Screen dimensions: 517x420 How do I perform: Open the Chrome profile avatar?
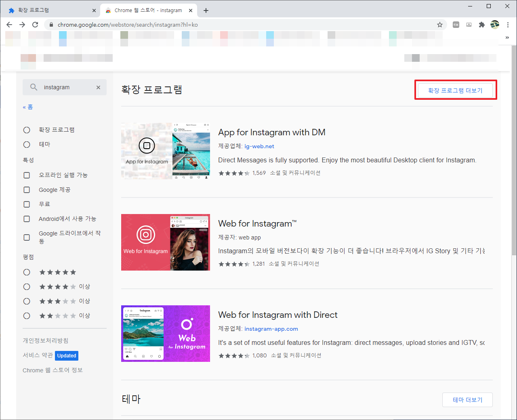point(495,25)
